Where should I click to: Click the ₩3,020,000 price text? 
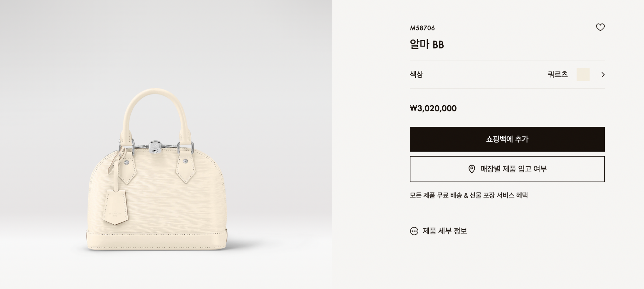pos(433,108)
